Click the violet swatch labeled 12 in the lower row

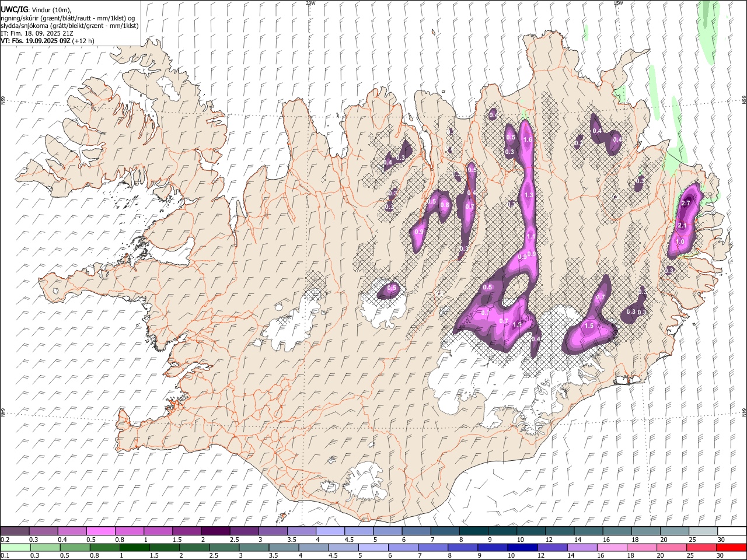(552, 548)
